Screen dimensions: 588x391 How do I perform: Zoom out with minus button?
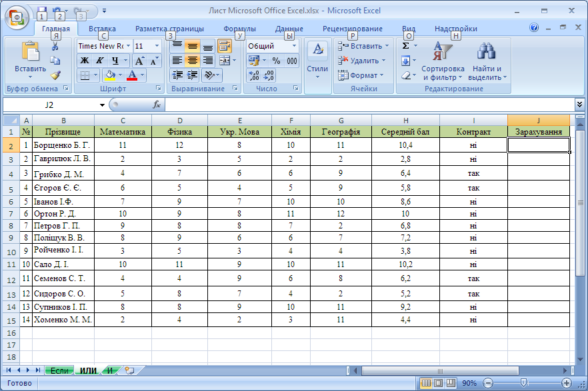488,383
